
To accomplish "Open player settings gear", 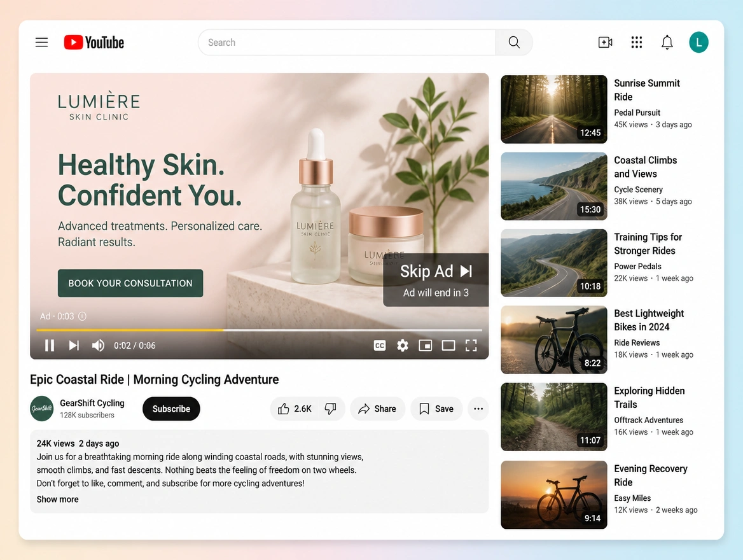I will [x=403, y=346].
